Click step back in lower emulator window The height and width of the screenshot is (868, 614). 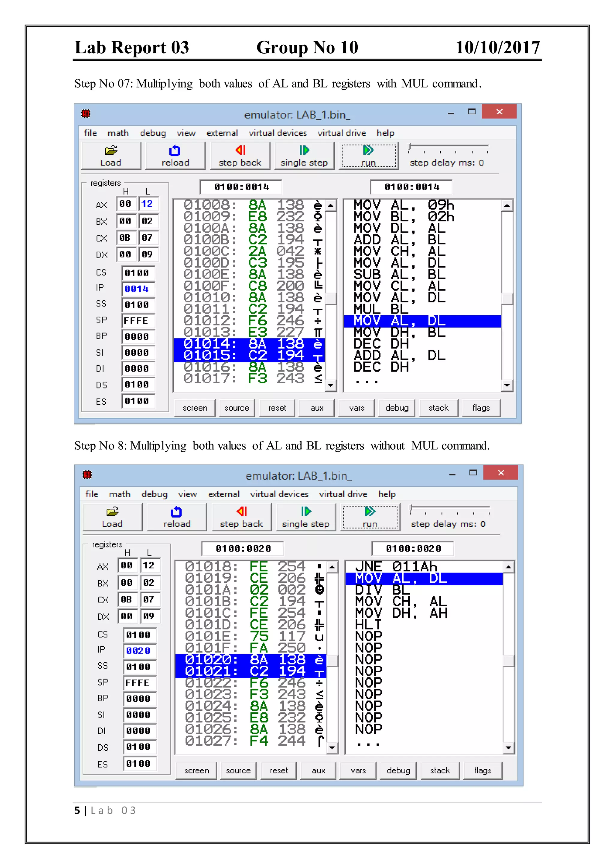tap(242, 517)
